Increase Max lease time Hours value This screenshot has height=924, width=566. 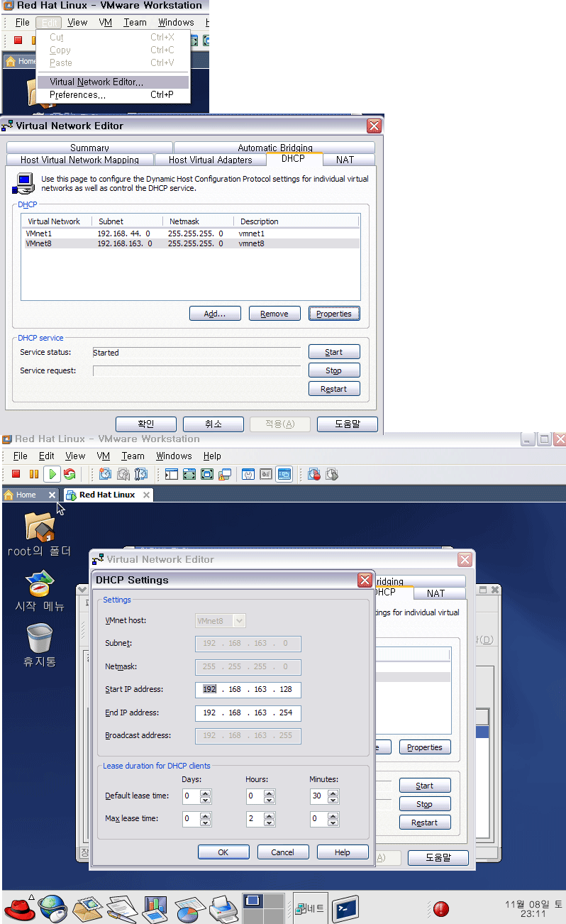tap(270, 815)
